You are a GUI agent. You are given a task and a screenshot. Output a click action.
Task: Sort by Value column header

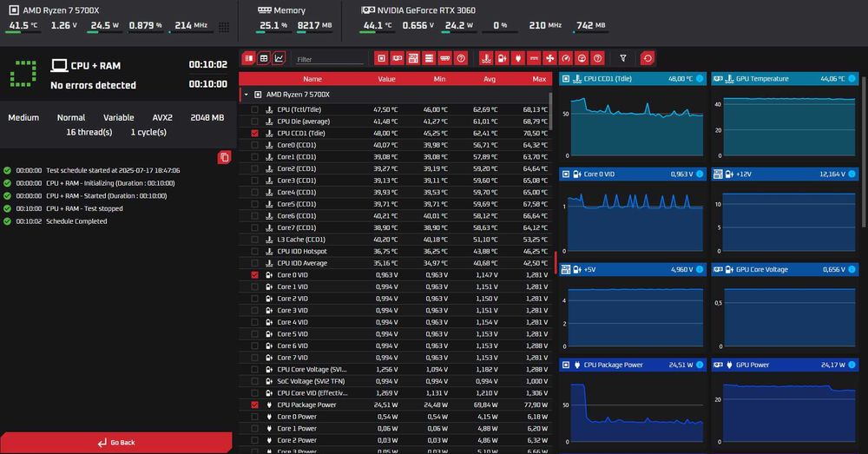tap(386, 79)
